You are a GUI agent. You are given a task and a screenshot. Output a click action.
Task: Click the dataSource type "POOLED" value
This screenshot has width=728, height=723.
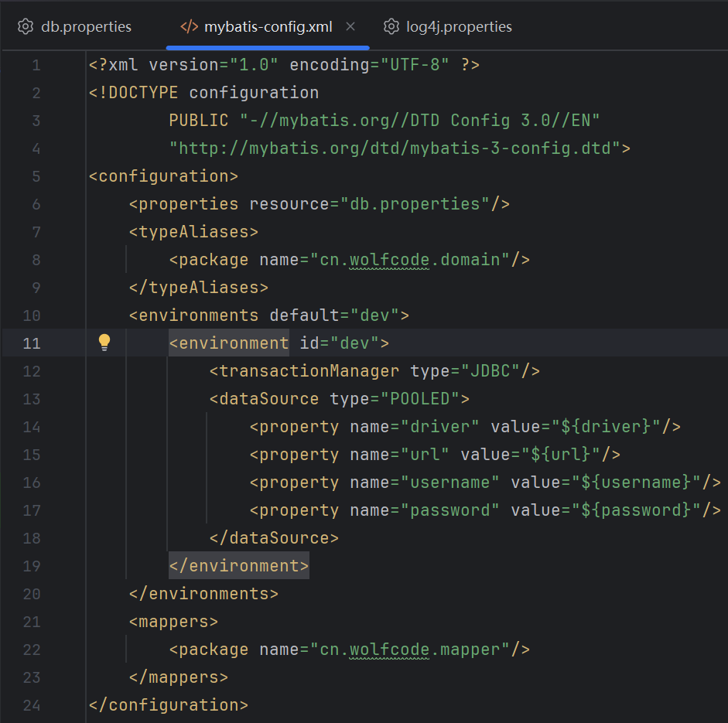pyautogui.click(x=420, y=399)
